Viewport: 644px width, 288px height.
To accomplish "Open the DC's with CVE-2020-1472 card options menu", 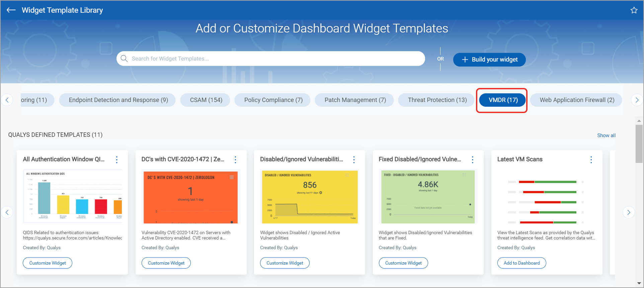I will [235, 160].
